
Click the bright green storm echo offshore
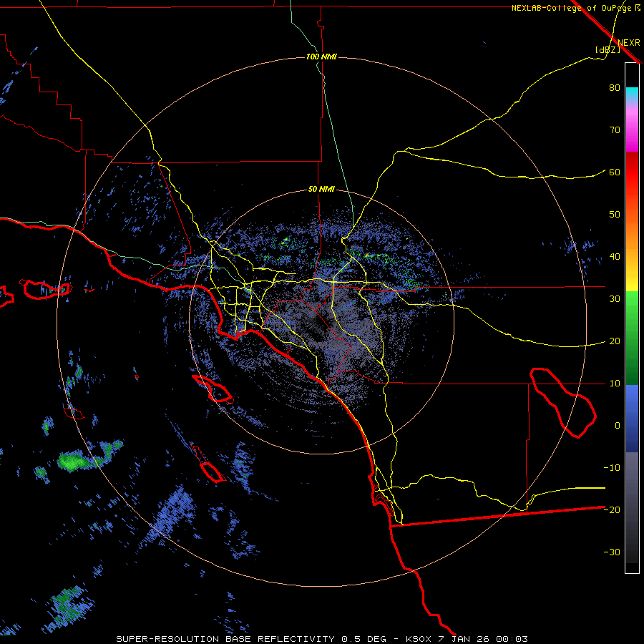74,461
